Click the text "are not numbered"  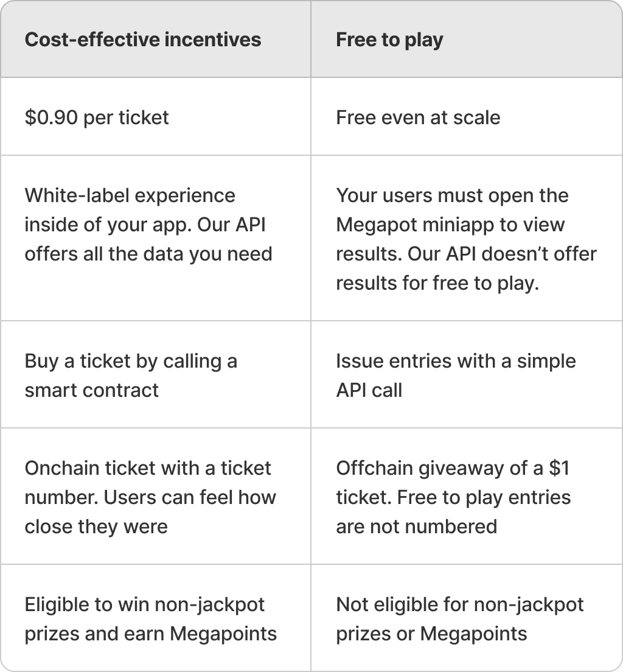416,526
